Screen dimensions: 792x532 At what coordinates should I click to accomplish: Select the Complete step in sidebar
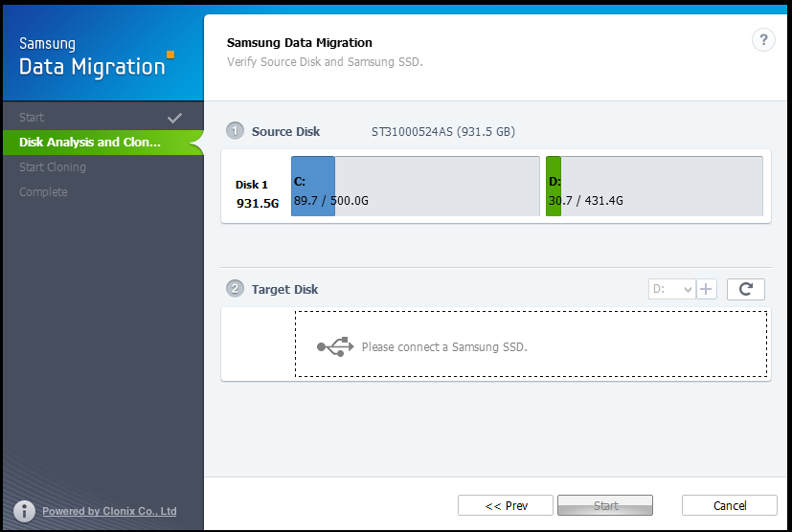(x=103, y=191)
